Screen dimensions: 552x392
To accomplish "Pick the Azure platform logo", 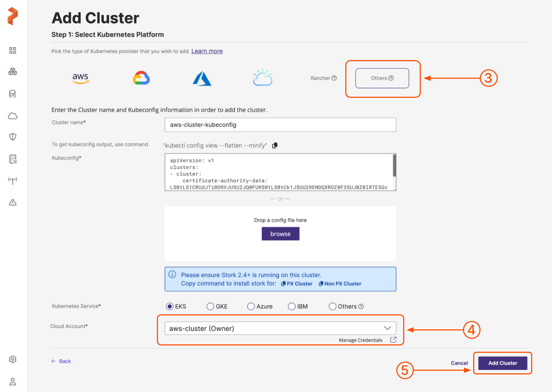I will point(202,78).
